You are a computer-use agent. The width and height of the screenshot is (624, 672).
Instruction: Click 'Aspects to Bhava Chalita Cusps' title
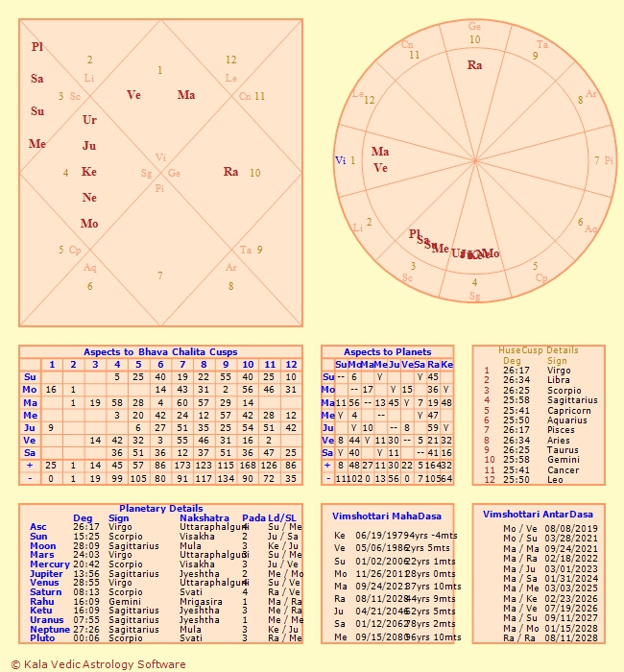(x=160, y=352)
